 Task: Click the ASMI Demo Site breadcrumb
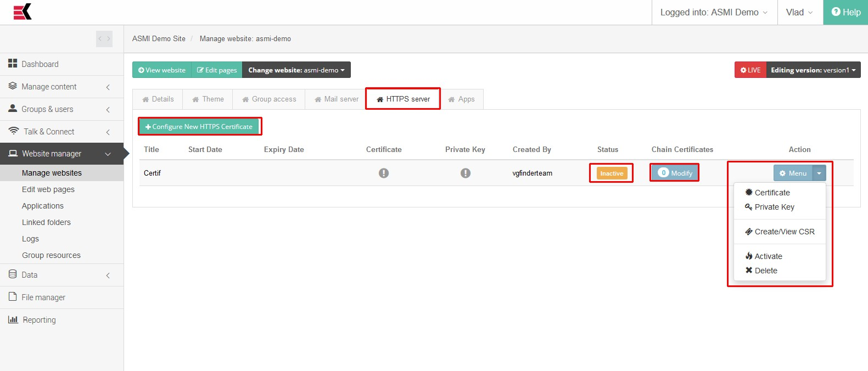coord(159,39)
